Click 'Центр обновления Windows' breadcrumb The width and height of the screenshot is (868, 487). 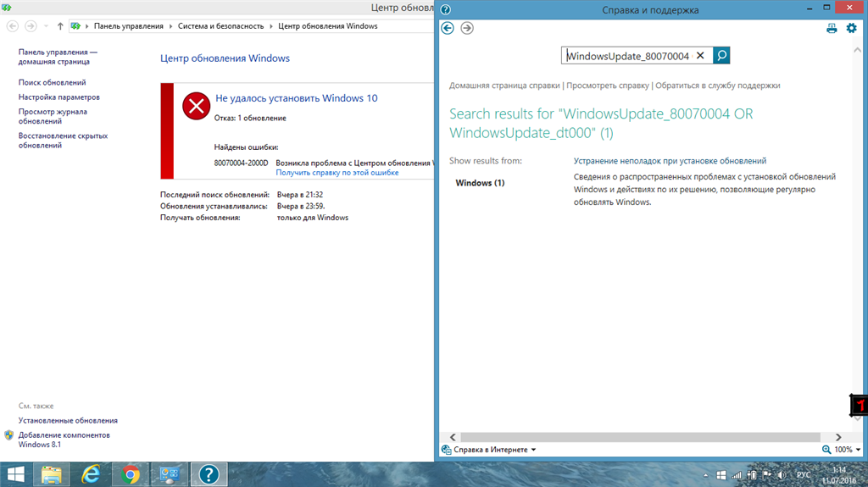[x=328, y=26]
